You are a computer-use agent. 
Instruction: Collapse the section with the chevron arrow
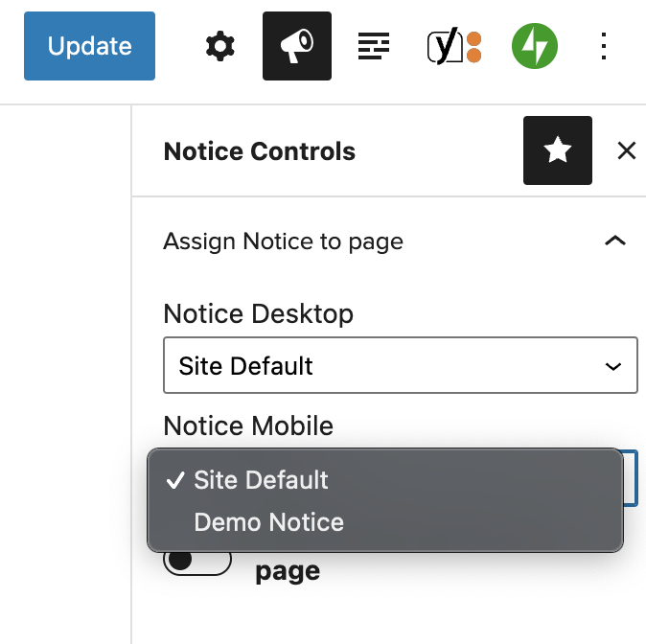point(615,241)
